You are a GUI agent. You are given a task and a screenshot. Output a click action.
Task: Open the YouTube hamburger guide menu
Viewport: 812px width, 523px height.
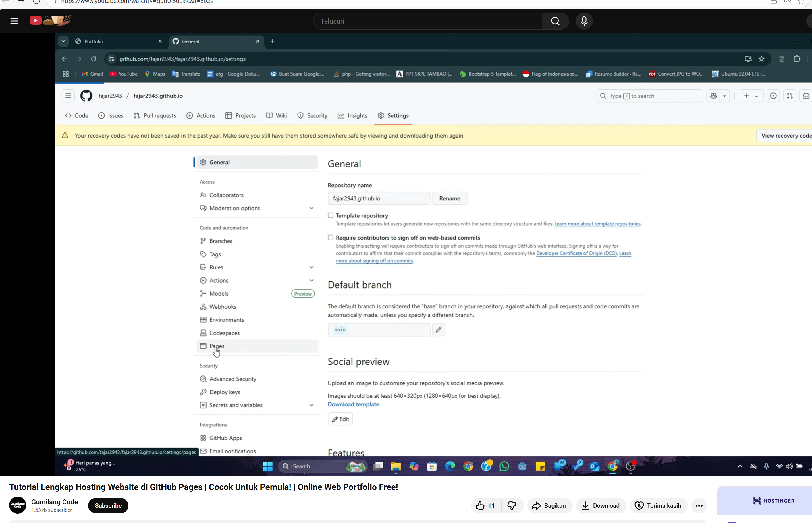click(14, 21)
